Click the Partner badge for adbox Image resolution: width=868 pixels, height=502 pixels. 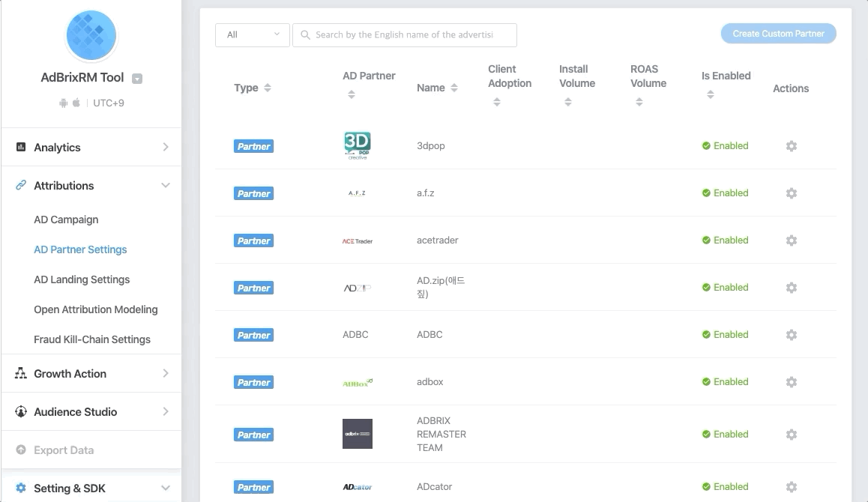click(x=253, y=382)
